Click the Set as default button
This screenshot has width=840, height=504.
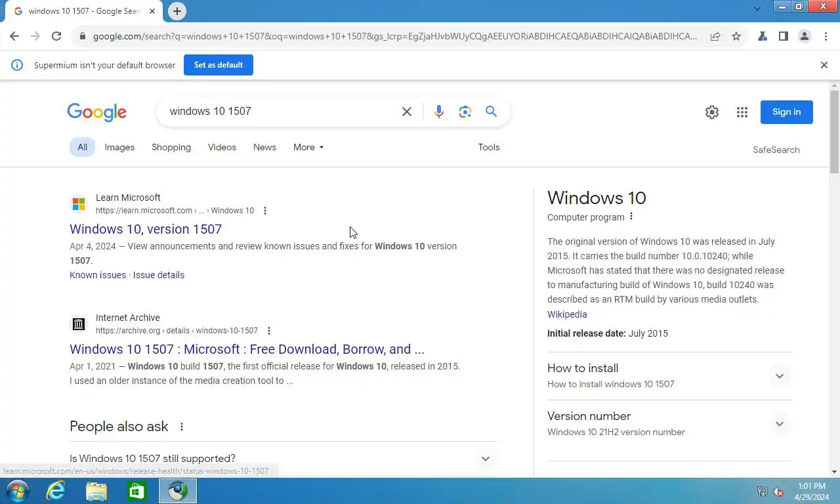click(219, 65)
